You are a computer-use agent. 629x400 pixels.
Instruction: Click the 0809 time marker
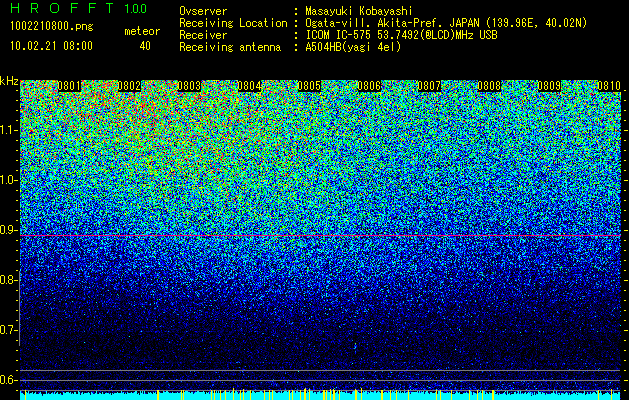click(549, 86)
